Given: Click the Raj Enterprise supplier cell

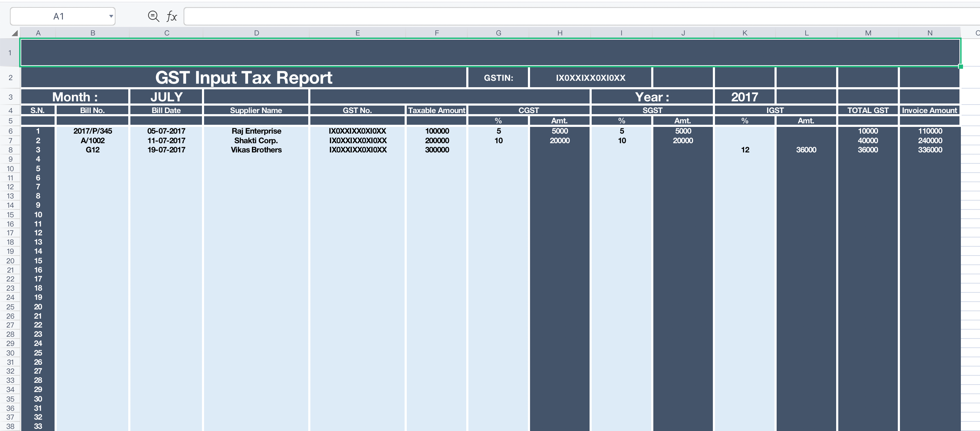Looking at the screenshot, I should pos(256,131).
